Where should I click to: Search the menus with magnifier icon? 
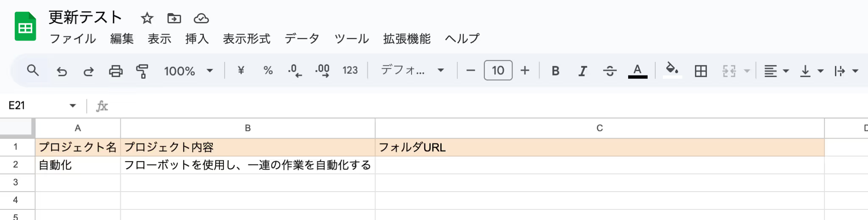click(33, 70)
